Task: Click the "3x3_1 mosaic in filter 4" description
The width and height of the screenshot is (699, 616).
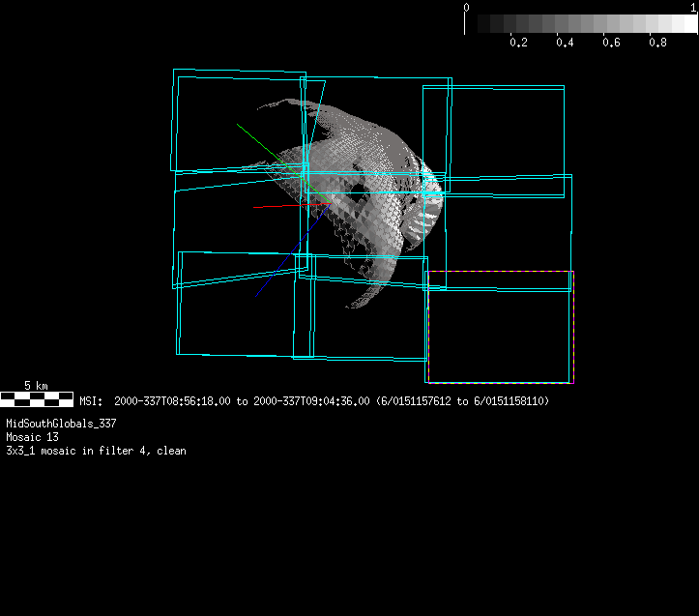Action: click(x=96, y=451)
